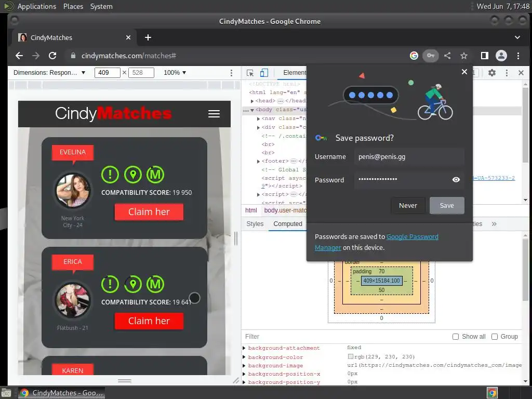
Task: Switch to the Styles tab
Action: 255,224
